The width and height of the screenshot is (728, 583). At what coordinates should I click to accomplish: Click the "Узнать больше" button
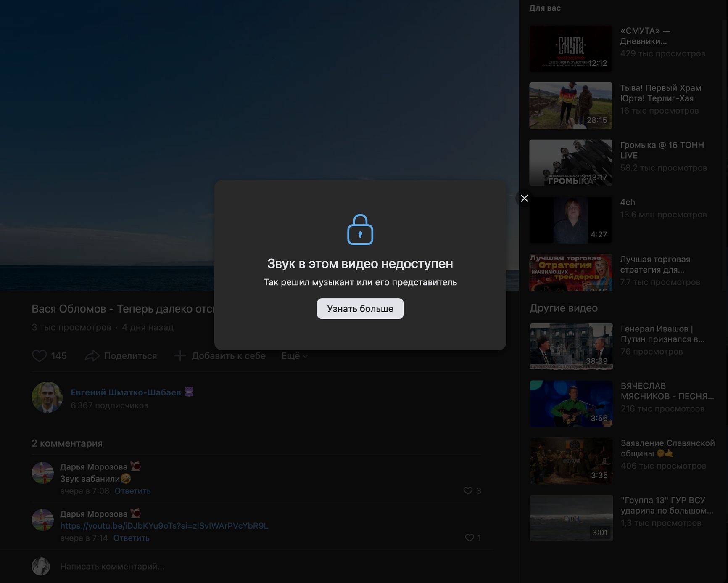pyautogui.click(x=360, y=309)
